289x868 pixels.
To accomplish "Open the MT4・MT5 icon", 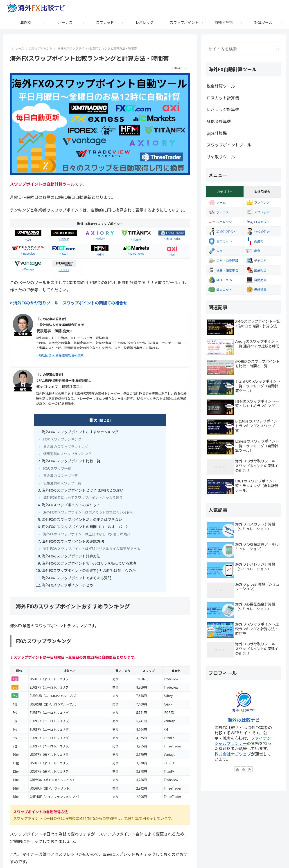I will coord(212,280).
